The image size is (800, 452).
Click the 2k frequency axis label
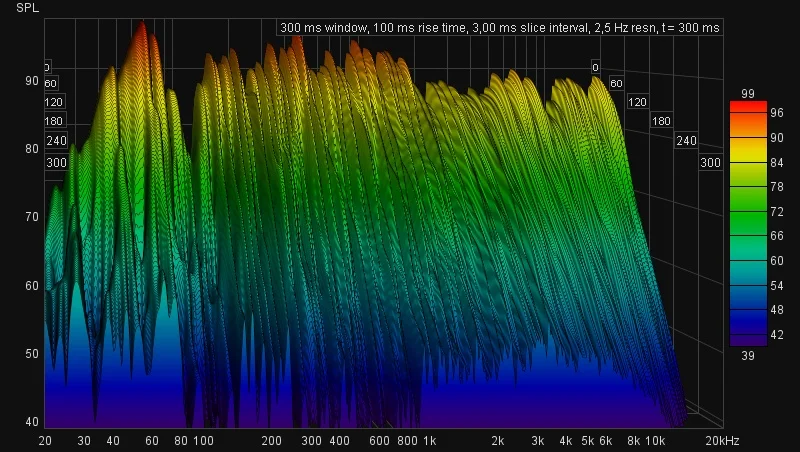[497, 441]
